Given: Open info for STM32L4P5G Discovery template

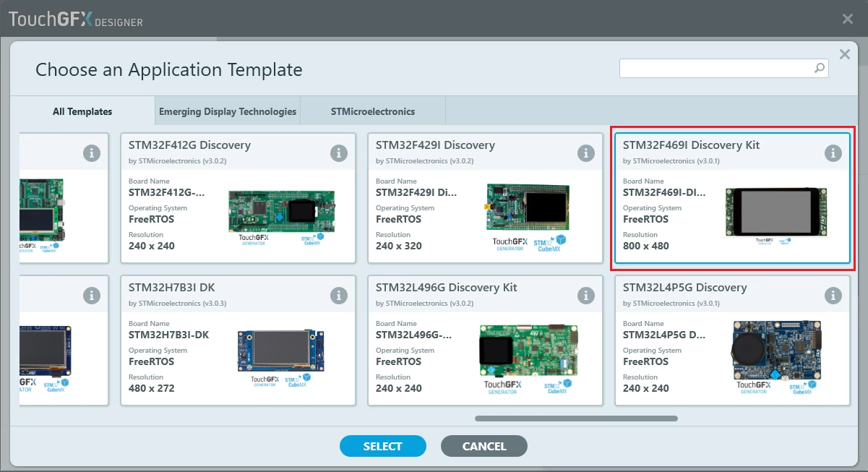Looking at the screenshot, I should 833,296.
